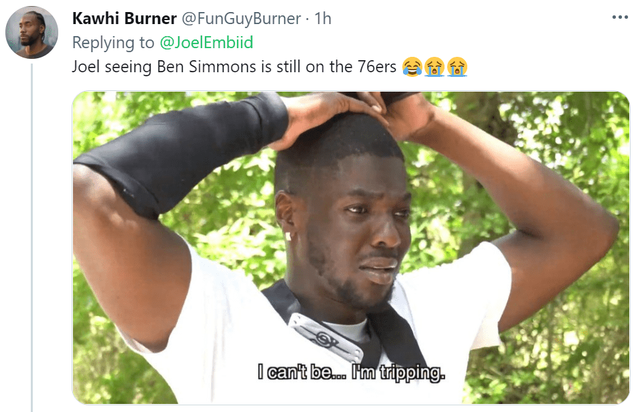Click the vertical thread line below the avatar
Screen dimensions: 640x412
click(x=32, y=237)
